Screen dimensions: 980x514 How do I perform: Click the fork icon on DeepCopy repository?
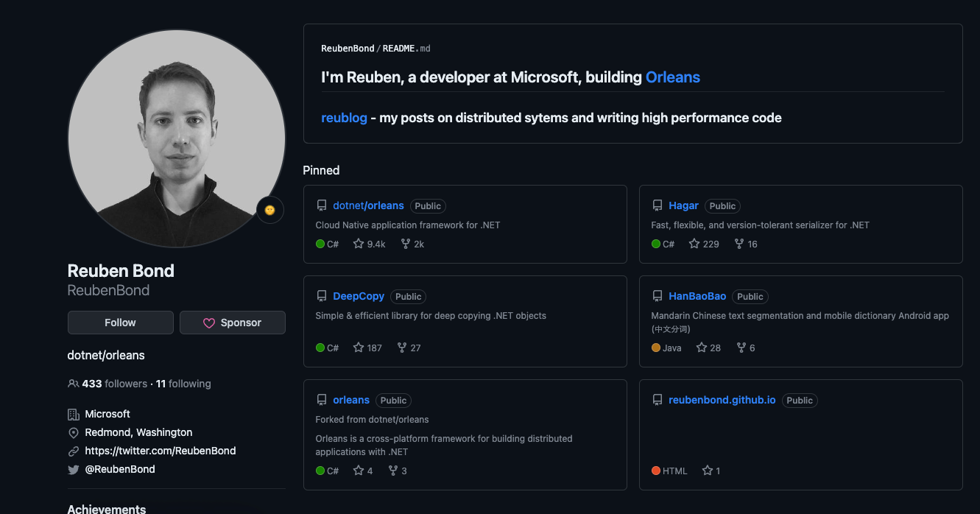coord(401,347)
